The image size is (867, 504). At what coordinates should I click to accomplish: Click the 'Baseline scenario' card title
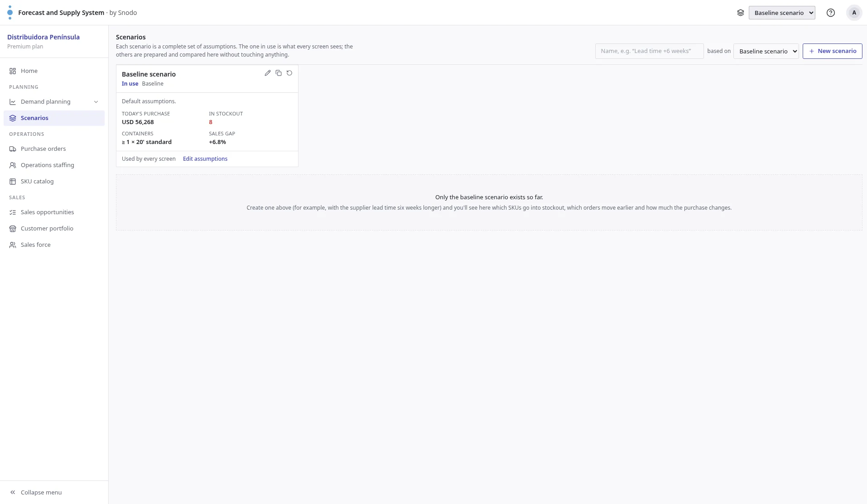click(149, 74)
